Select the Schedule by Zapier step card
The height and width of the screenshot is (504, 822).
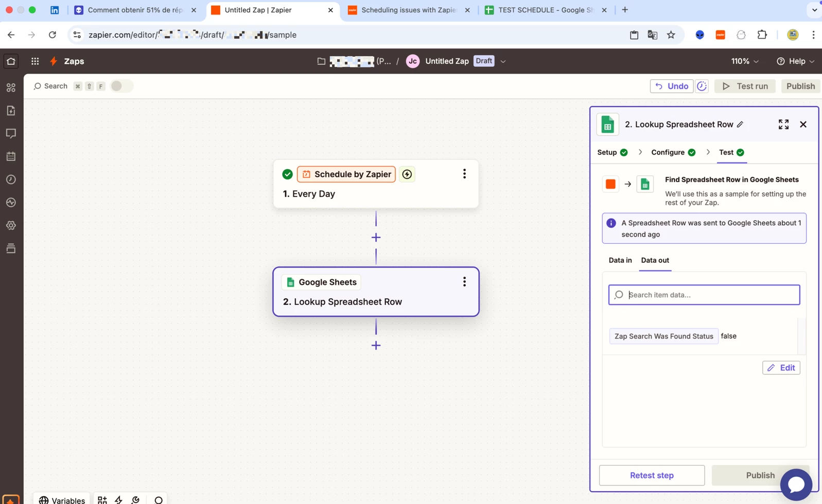376,184
